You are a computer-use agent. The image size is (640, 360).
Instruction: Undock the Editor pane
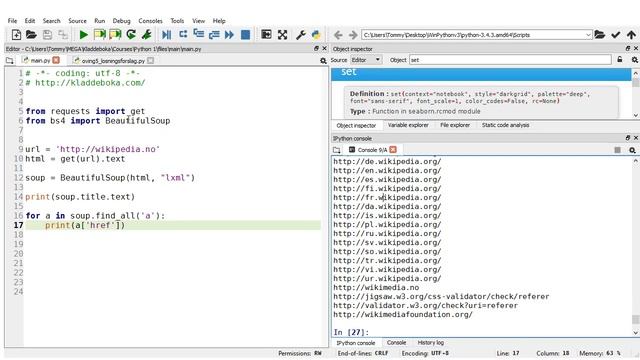pos(316,49)
